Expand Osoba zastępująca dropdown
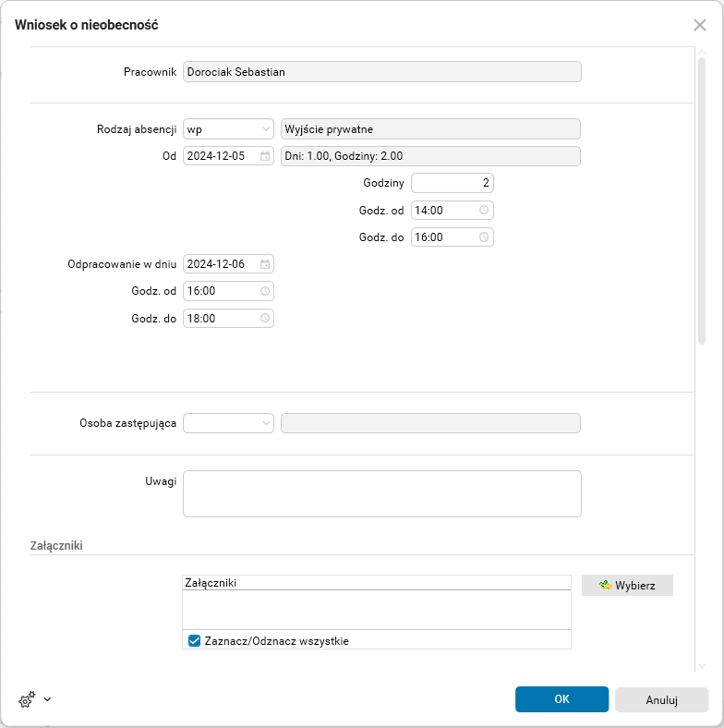 pyautogui.click(x=266, y=423)
